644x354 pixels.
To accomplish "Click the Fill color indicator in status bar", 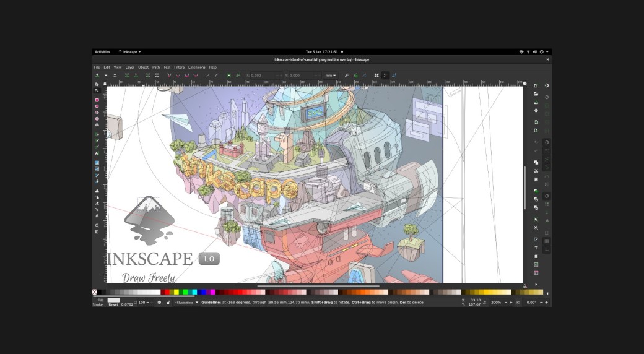I will point(113,300).
